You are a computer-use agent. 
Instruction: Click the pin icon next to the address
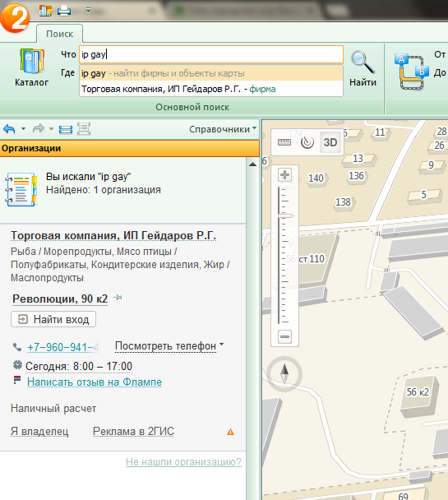[118, 298]
